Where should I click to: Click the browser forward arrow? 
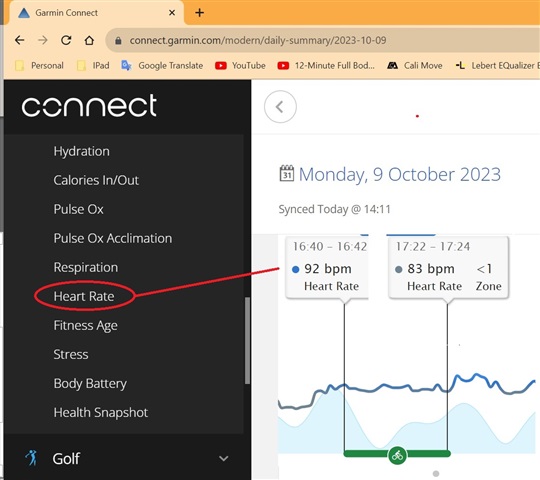click(43, 40)
